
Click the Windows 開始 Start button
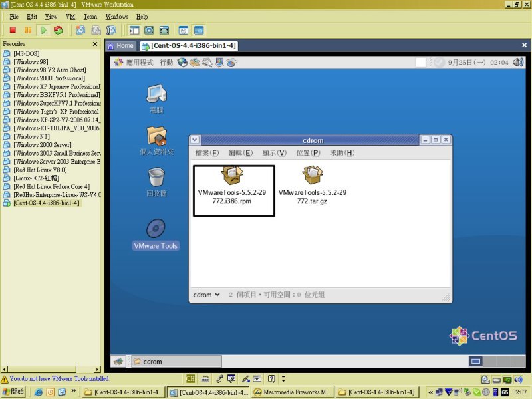(13, 392)
